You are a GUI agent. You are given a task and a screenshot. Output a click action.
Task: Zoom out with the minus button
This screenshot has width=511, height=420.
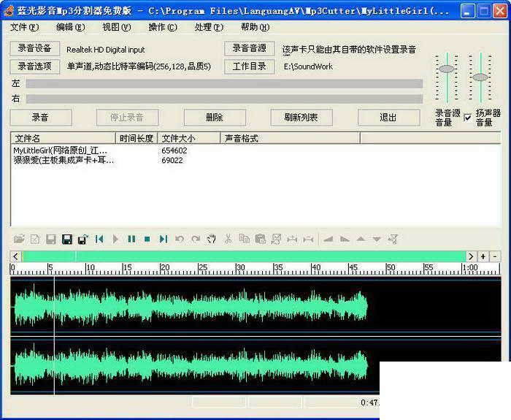point(495,256)
